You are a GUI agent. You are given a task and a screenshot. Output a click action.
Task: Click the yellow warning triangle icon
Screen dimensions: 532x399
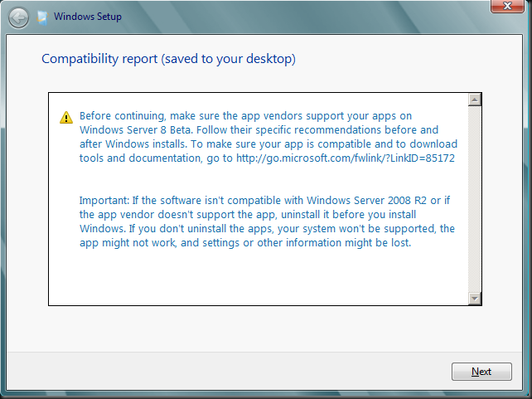[x=66, y=118]
